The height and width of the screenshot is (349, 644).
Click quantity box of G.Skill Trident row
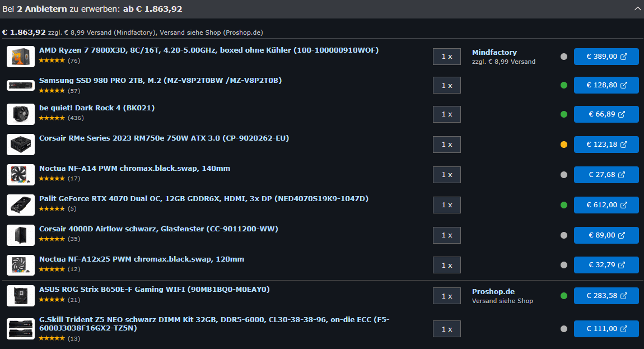coord(447,329)
